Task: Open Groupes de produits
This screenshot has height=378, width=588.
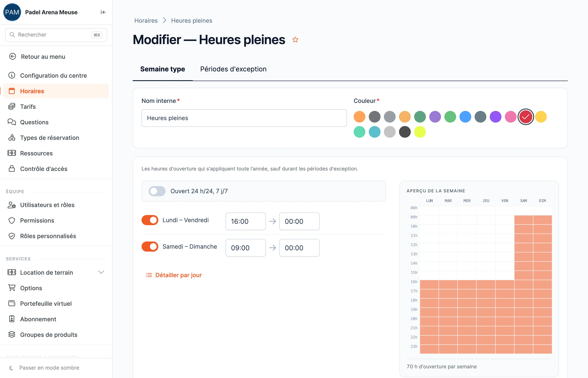Action: click(x=56, y=335)
